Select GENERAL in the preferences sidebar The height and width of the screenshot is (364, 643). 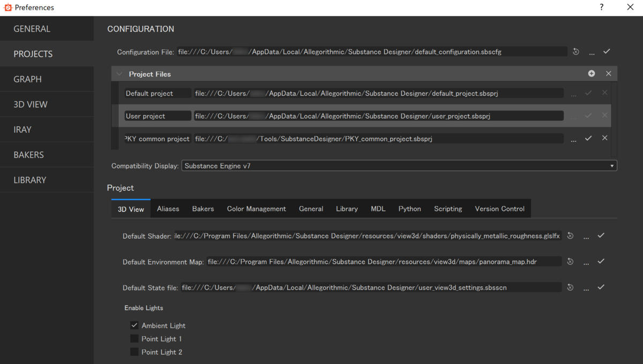[47, 29]
